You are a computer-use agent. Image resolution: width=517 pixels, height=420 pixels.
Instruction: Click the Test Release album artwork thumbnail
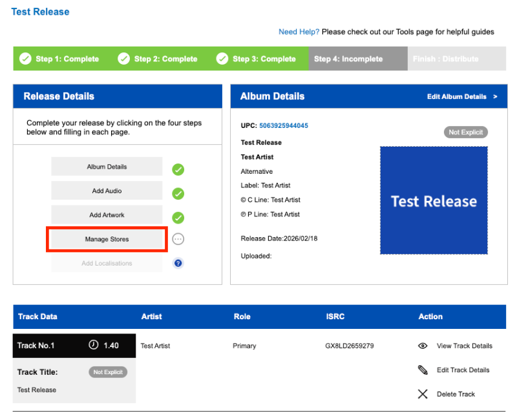[434, 200]
